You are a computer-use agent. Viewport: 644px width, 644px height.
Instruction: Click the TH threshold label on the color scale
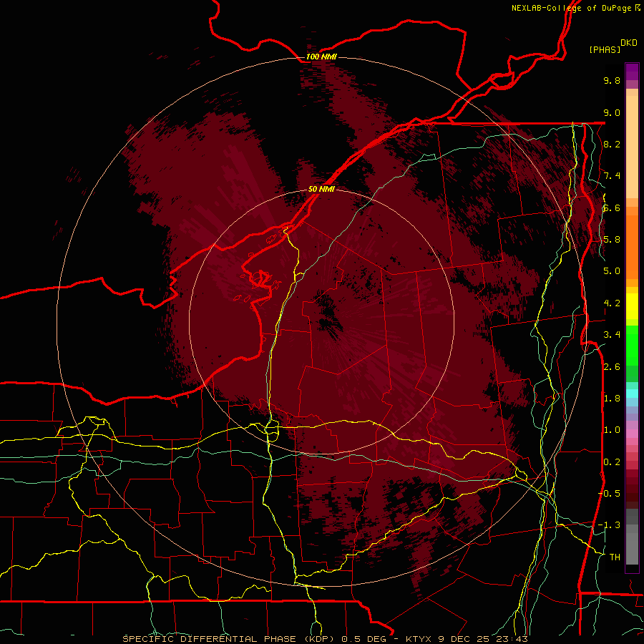pos(615,557)
